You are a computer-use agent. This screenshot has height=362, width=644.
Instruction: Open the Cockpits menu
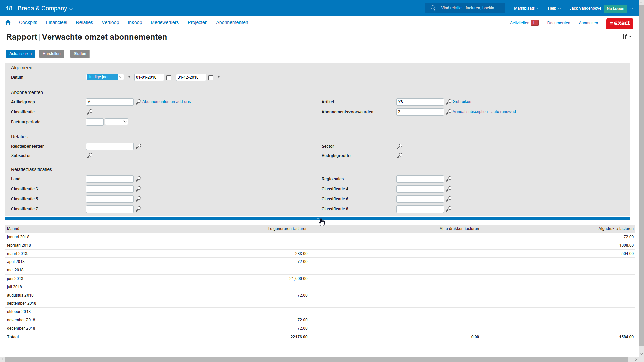(28, 22)
